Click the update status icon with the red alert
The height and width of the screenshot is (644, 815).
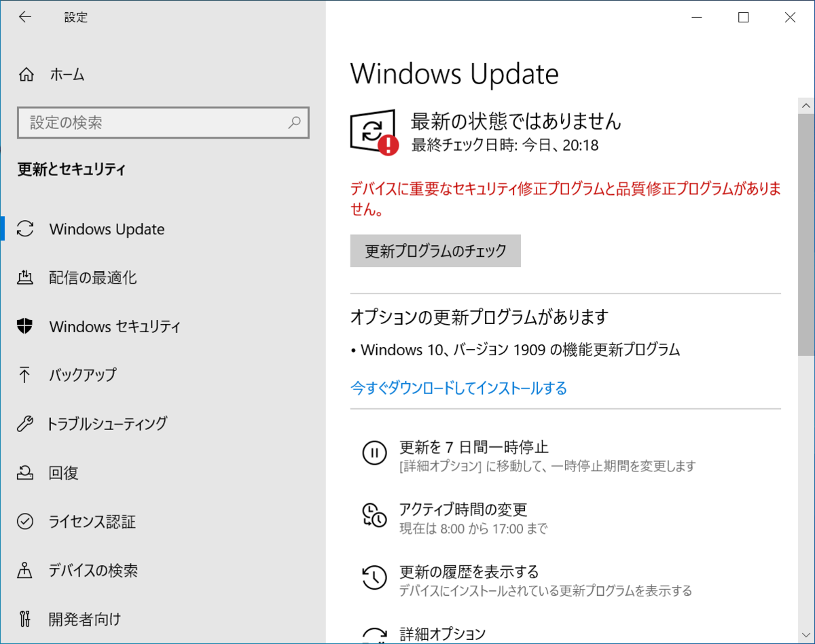374,132
